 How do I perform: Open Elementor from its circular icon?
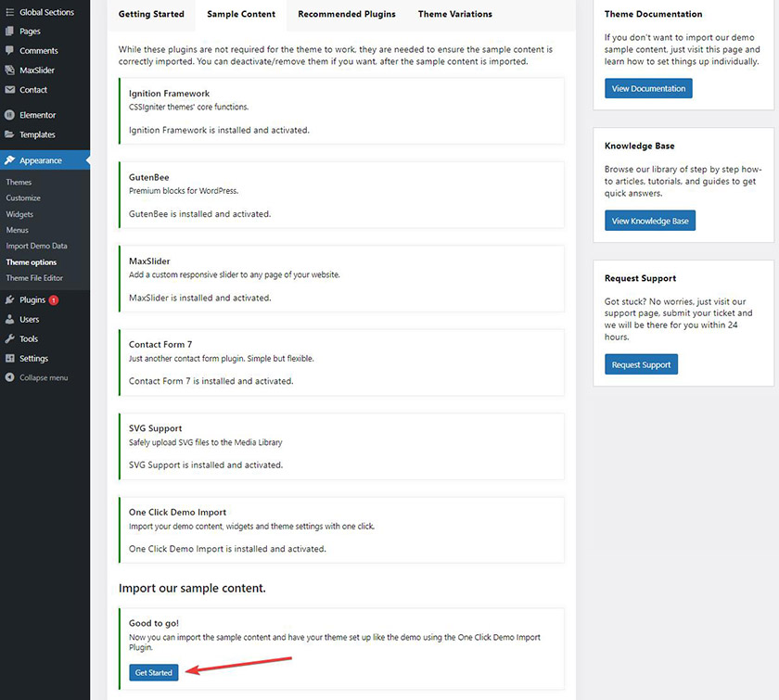click(9, 115)
